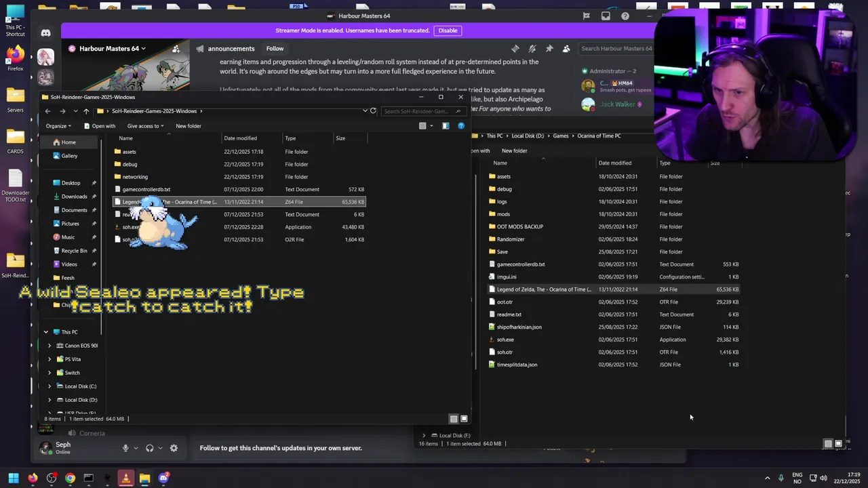
Task: Sort by the Date modified column in front window
Action: coord(240,138)
